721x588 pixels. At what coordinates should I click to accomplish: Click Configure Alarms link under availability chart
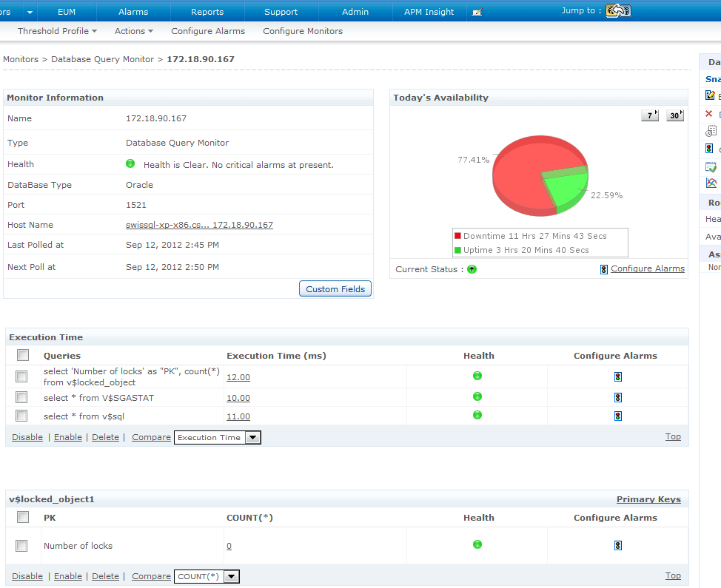(648, 268)
